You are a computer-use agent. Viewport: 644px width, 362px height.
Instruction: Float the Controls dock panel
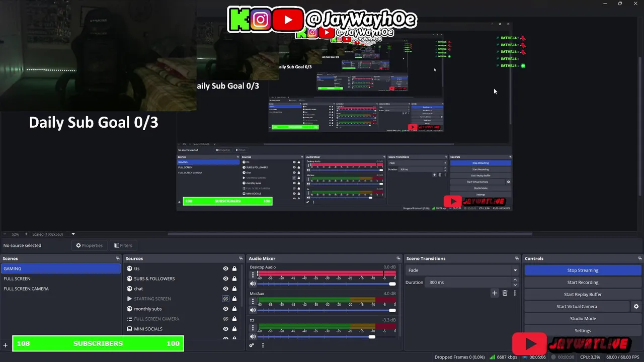point(639,258)
